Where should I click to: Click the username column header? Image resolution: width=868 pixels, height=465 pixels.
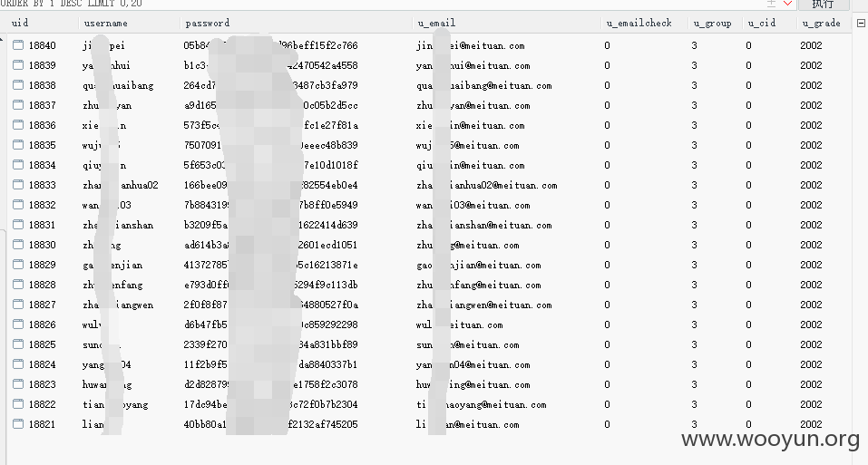tap(106, 23)
